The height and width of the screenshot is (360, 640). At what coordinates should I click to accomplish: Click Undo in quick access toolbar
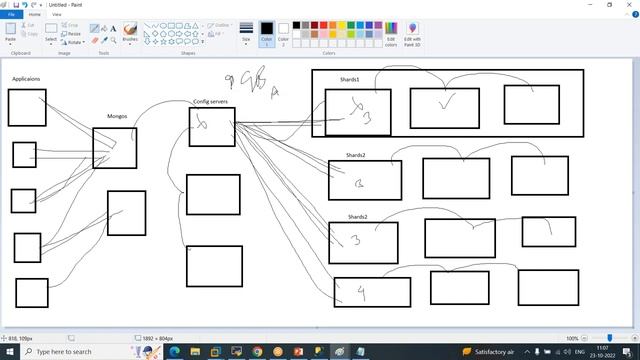point(24,5)
